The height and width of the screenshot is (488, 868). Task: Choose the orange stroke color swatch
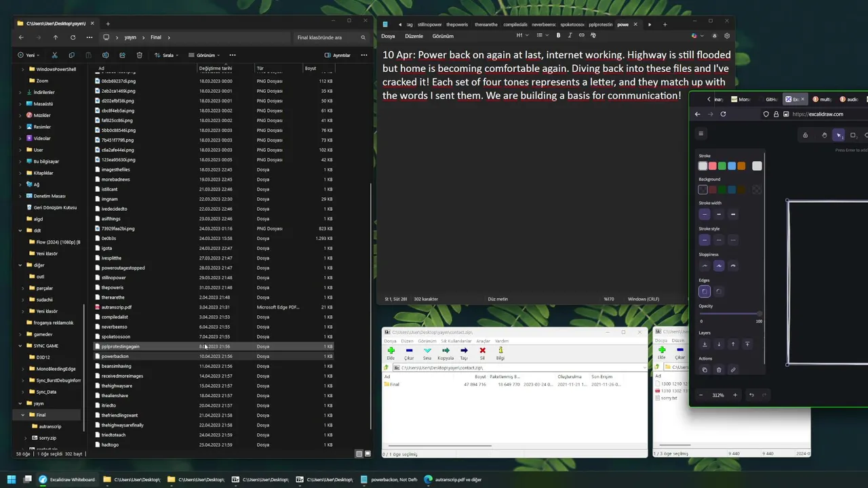[x=741, y=166]
